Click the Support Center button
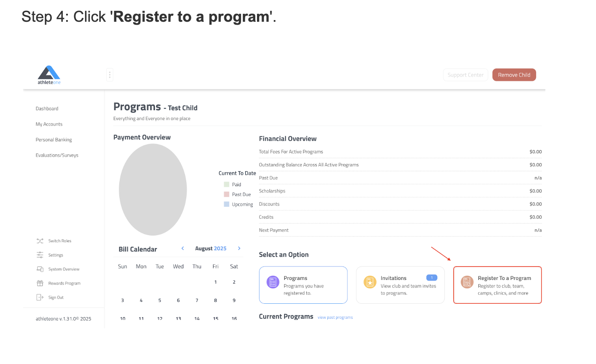 coord(465,75)
